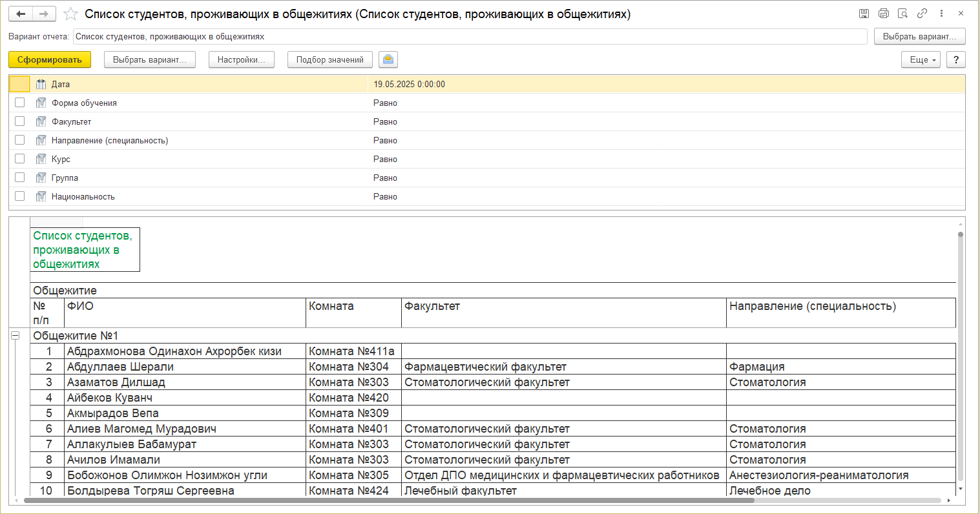Select the Факультет column header in table
The width and height of the screenshot is (980, 514).
pos(564,313)
